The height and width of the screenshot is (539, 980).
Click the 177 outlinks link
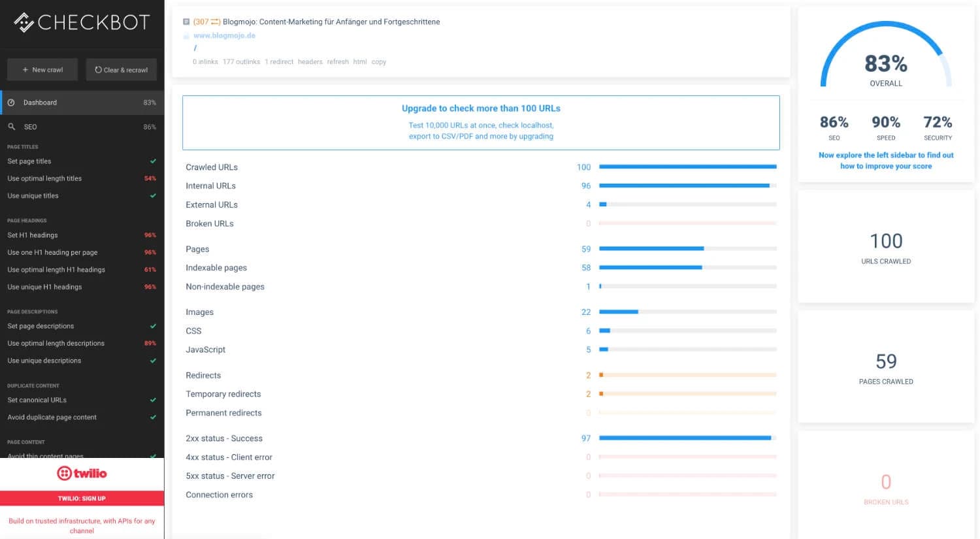[241, 62]
